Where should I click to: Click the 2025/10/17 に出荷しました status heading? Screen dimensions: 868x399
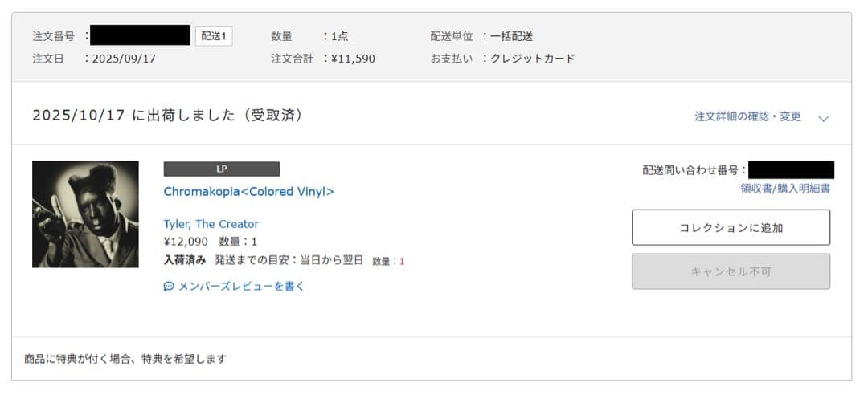(167, 116)
